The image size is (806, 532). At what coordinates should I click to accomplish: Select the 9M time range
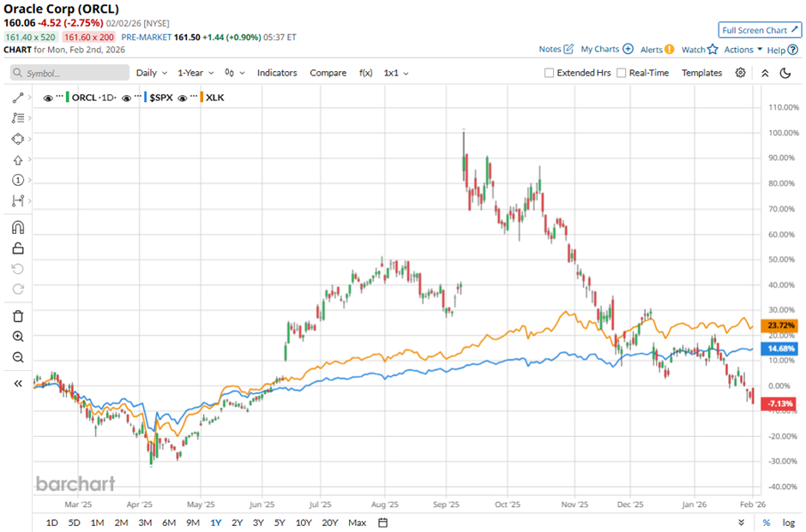(193, 523)
